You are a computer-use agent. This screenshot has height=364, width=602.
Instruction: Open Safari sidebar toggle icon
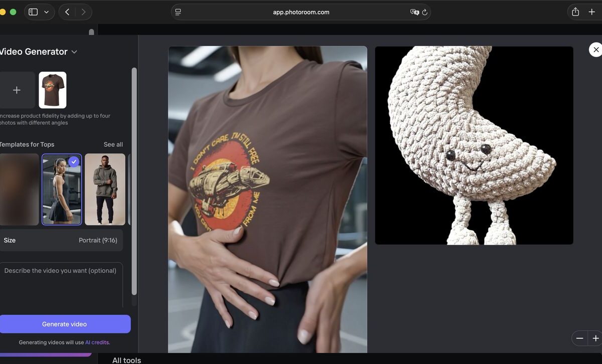33,12
